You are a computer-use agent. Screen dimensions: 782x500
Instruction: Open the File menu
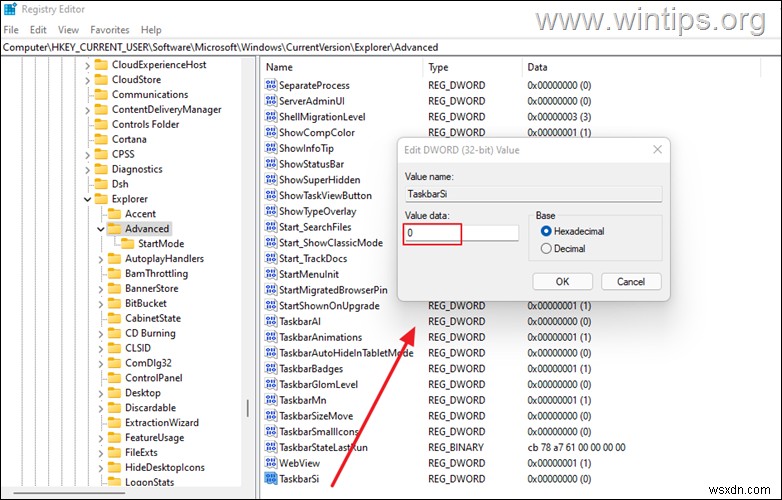(11, 30)
